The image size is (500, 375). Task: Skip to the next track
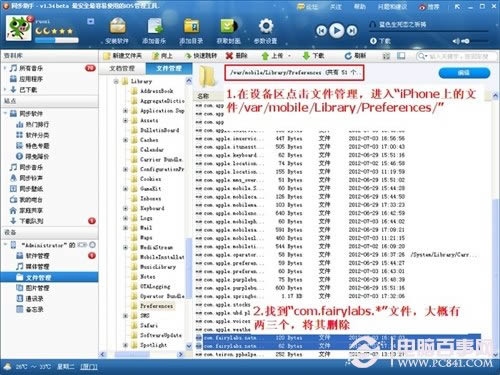tap(352, 31)
